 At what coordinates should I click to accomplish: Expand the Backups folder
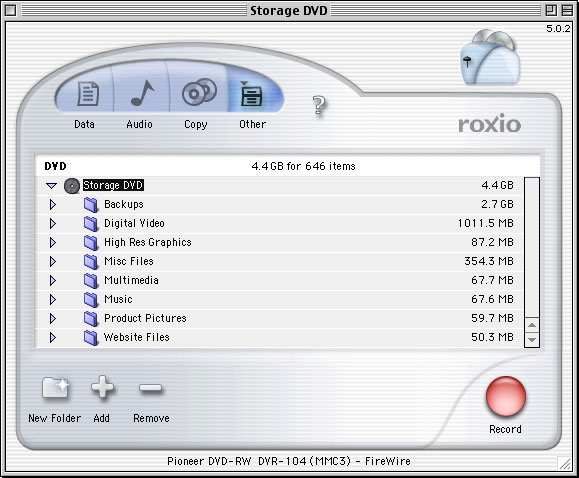pos(53,204)
